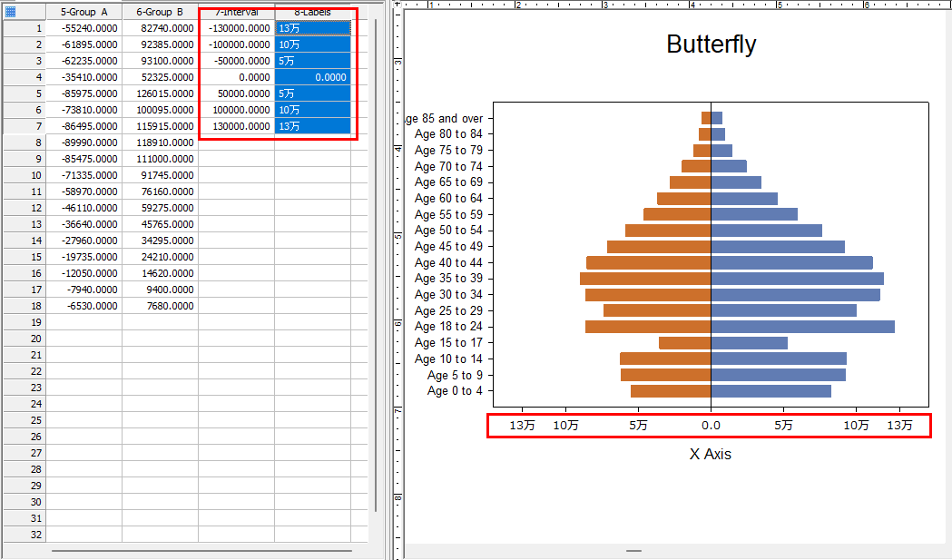Click the worksheet vertical scrollbar
952x560 pixels.
click(376, 263)
